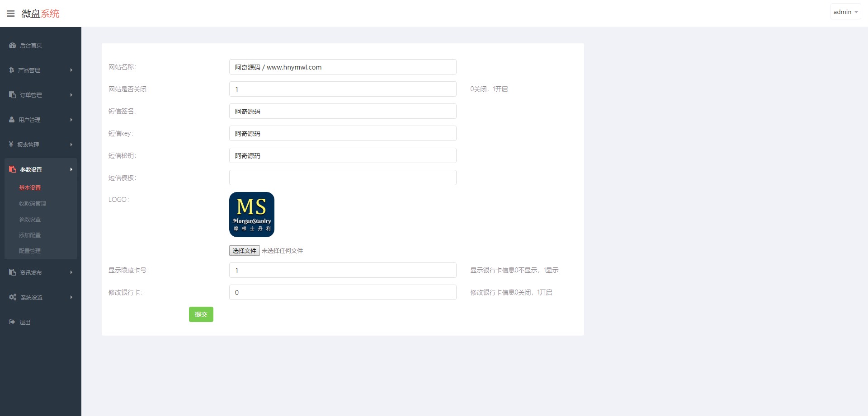
Task: Click the MS Morgan Stanley logo thumbnail
Action: pyautogui.click(x=252, y=215)
